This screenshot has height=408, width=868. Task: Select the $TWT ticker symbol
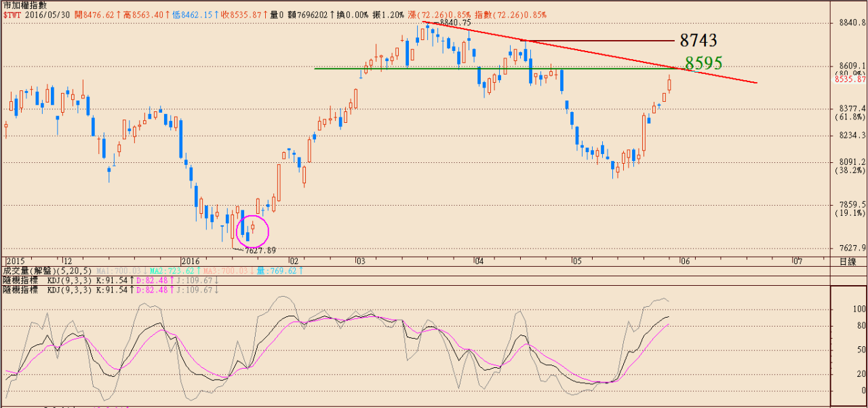[12, 14]
